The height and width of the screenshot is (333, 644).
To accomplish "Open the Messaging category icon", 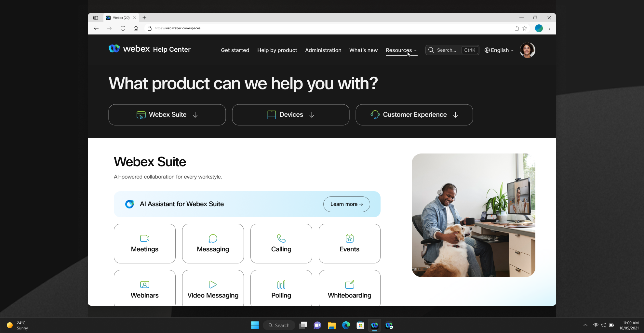I will (213, 238).
